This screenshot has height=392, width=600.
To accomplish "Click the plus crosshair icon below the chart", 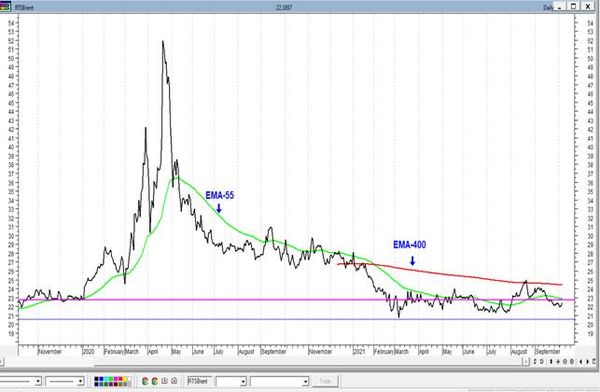I will click(558, 361).
